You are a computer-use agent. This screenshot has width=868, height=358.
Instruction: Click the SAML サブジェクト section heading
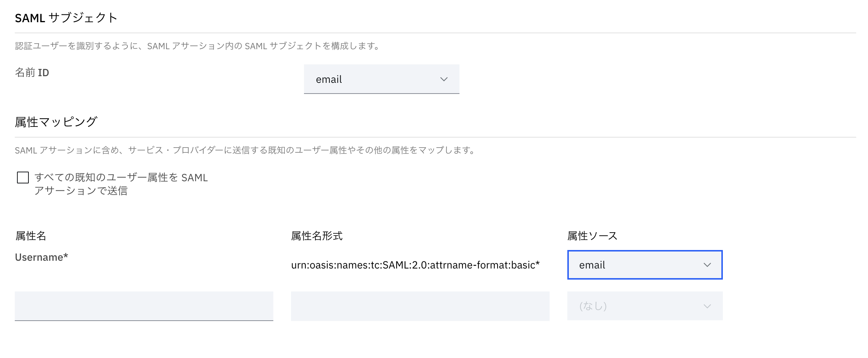click(66, 16)
